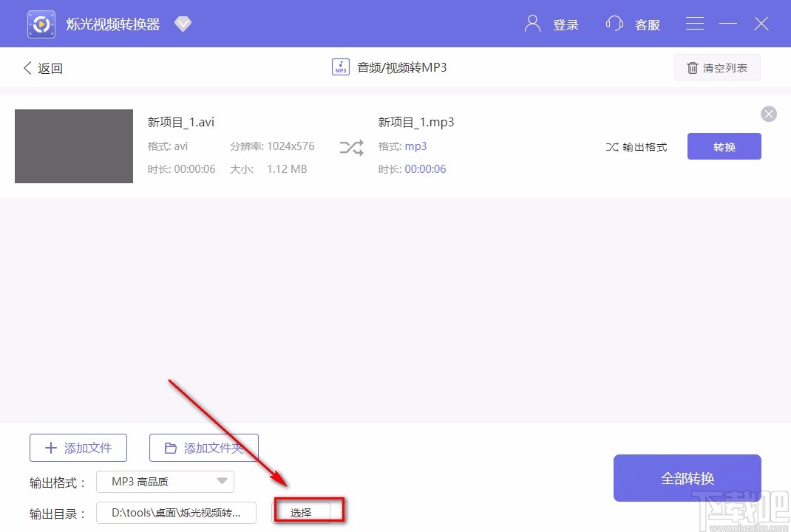Click the 全部转换 button
The height and width of the screenshot is (532, 791).
[x=686, y=477]
